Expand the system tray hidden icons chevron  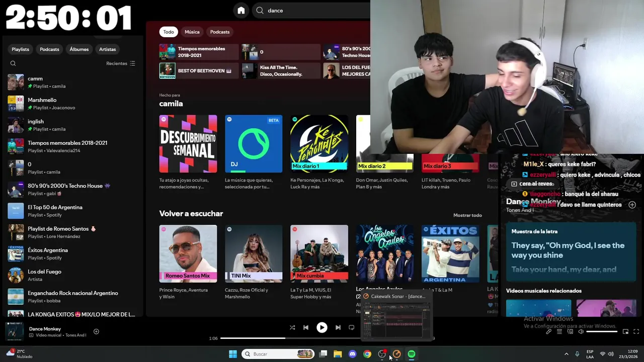click(566, 354)
